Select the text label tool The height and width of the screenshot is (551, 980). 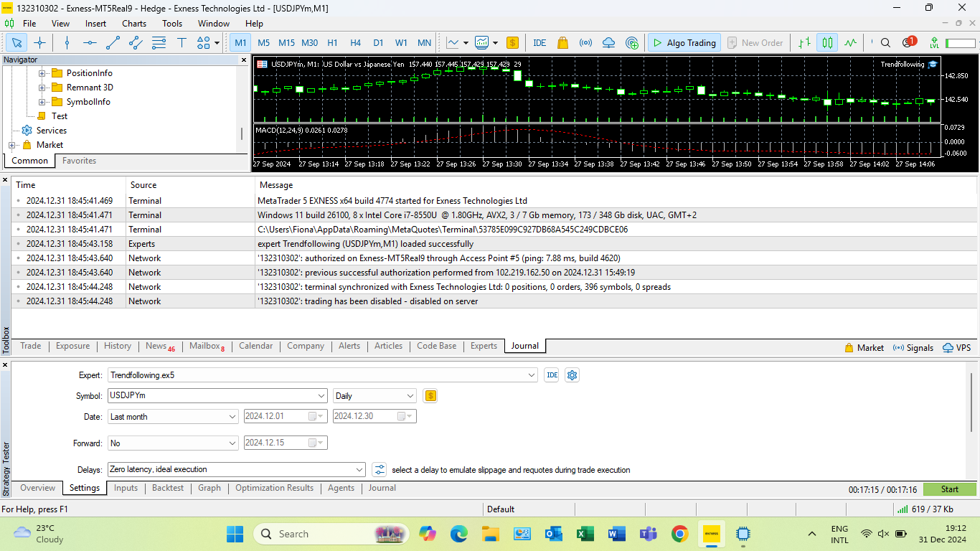(x=182, y=43)
